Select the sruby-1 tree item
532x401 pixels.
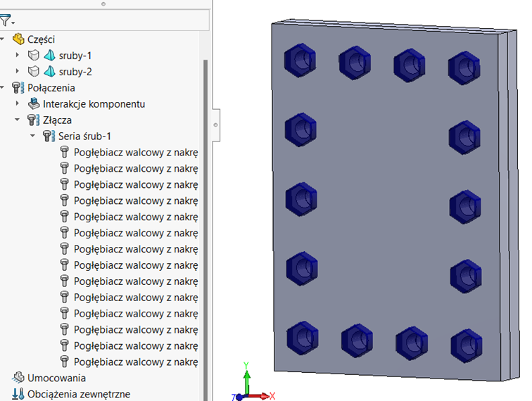pos(75,56)
